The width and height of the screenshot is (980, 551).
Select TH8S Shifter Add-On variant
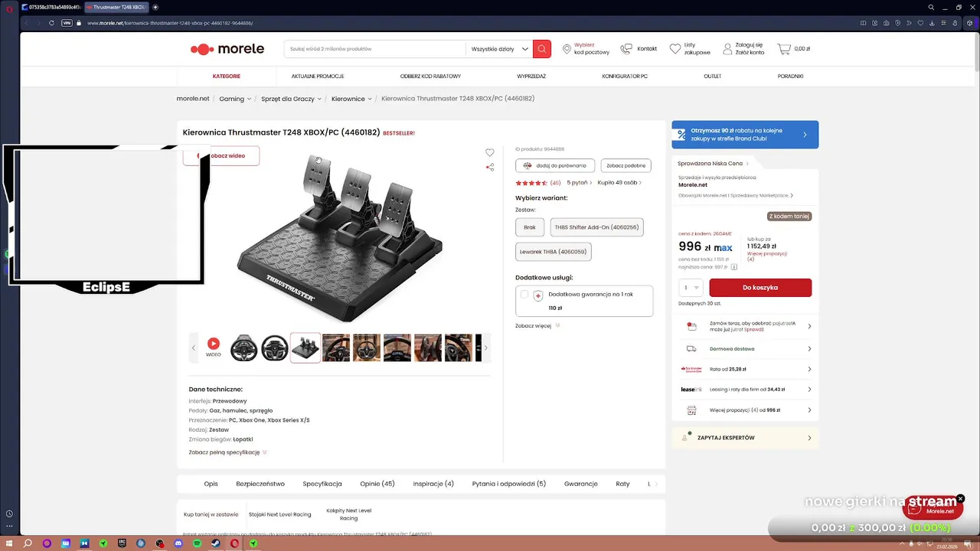tap(596, 227)
